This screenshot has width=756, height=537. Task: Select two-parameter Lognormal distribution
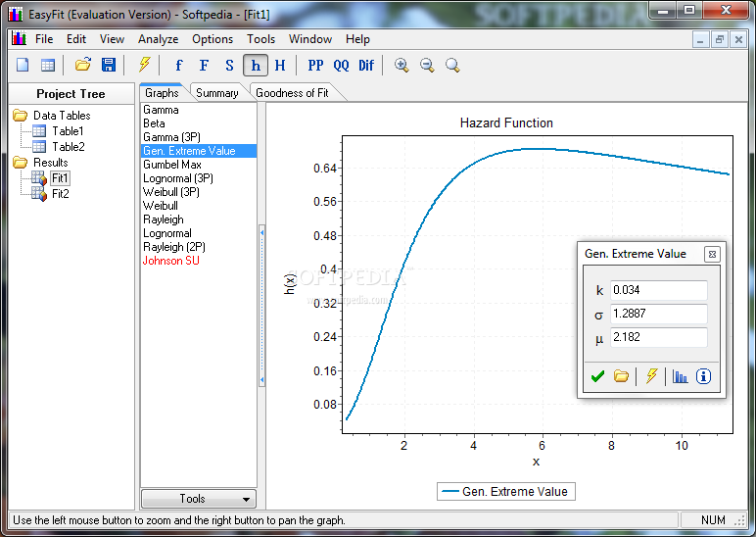pyautogui.click(x=198, y=233)
